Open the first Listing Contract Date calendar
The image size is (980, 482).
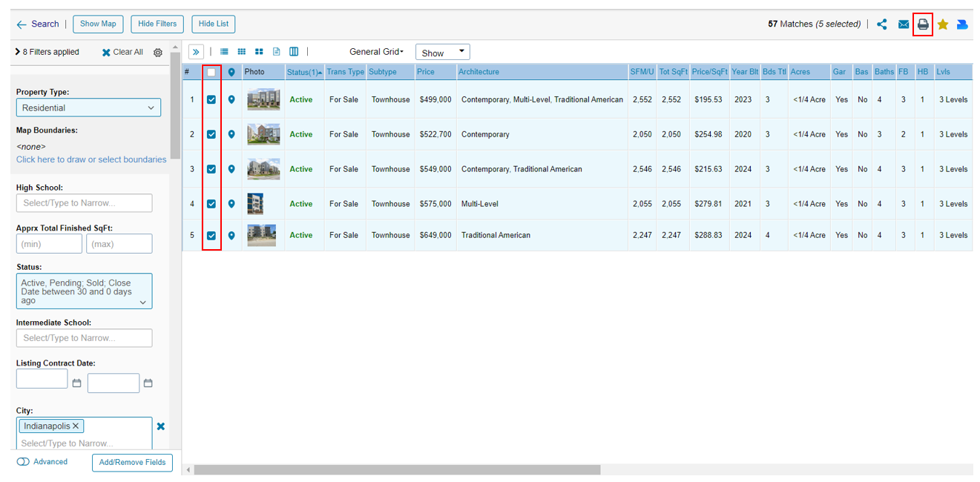pyautogui.click(x=76, y=383)
